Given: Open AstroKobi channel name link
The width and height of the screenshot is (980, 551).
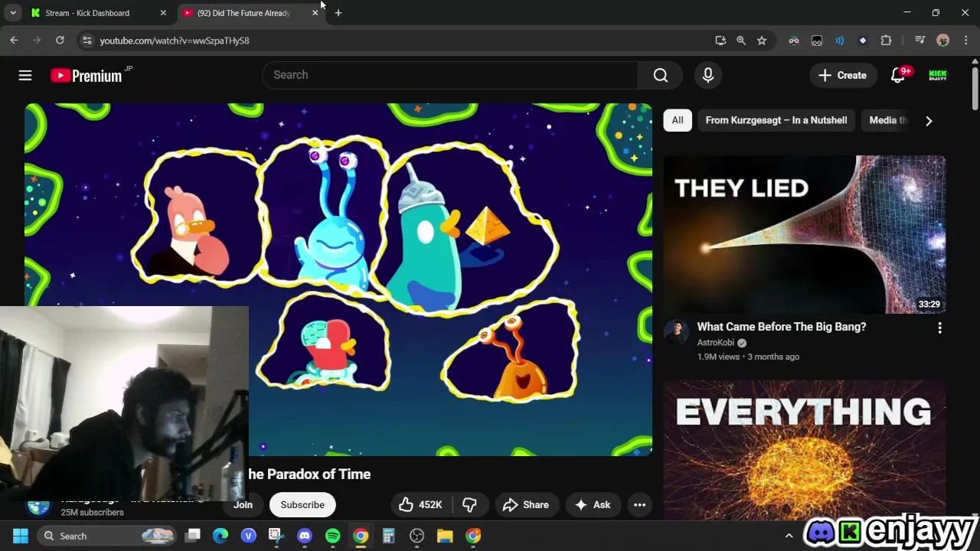Looking at the screenshot, I should 715,343.
